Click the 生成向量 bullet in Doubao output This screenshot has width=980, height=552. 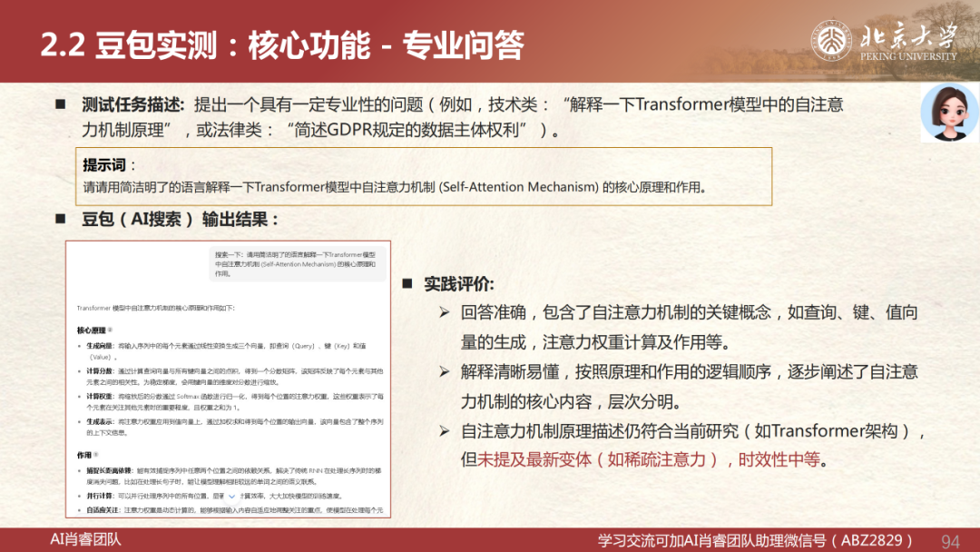[x=226, y=351]
